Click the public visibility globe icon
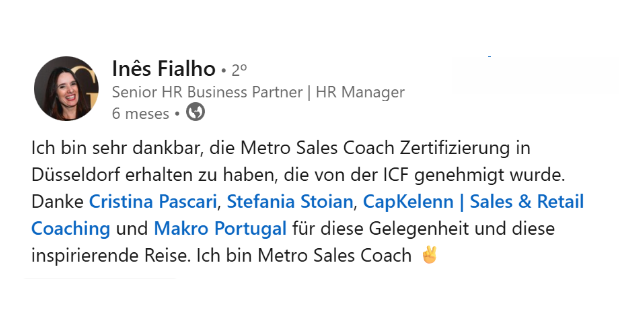Screen dimensions: 644x322 (x=195, y=112)
